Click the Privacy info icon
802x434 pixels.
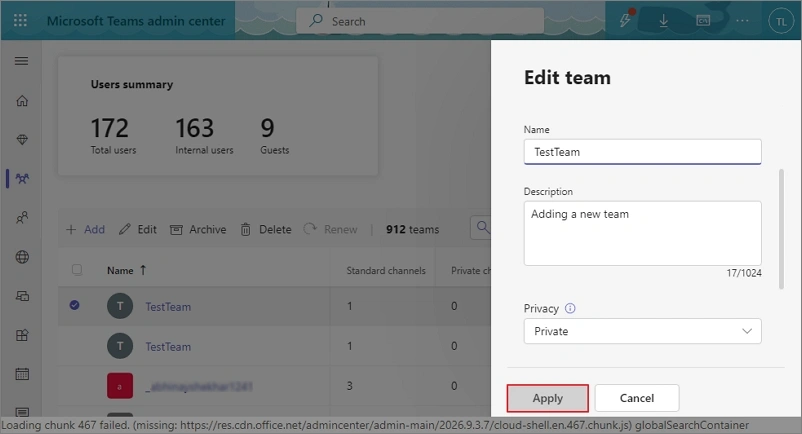[x=570, y=308]
